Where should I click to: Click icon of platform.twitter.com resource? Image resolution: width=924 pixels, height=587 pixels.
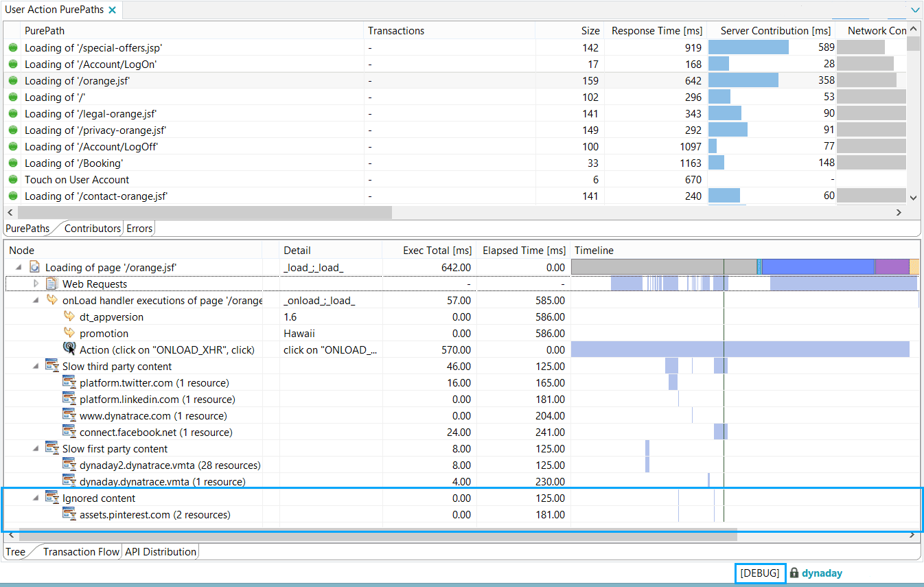click(x=69, y=382)
